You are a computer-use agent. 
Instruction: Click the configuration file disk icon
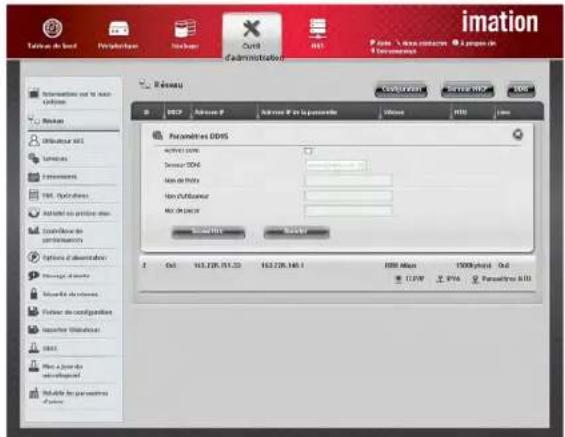coord(34,312)
